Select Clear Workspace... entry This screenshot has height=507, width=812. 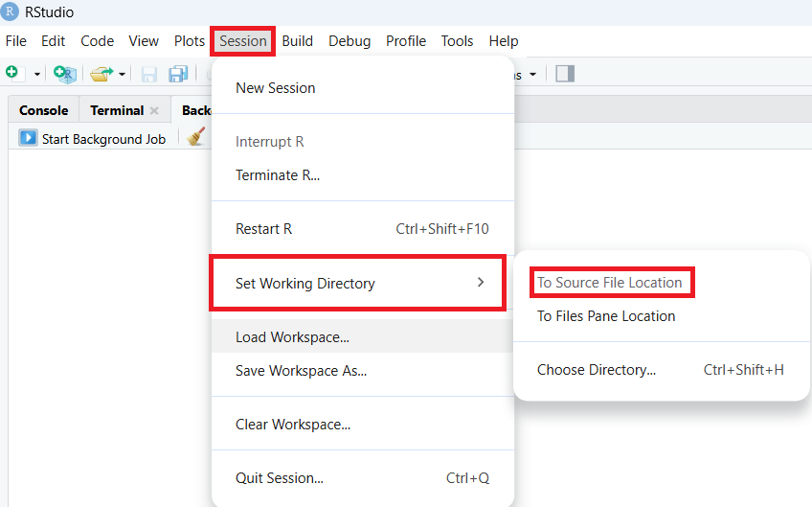point(363,425)
